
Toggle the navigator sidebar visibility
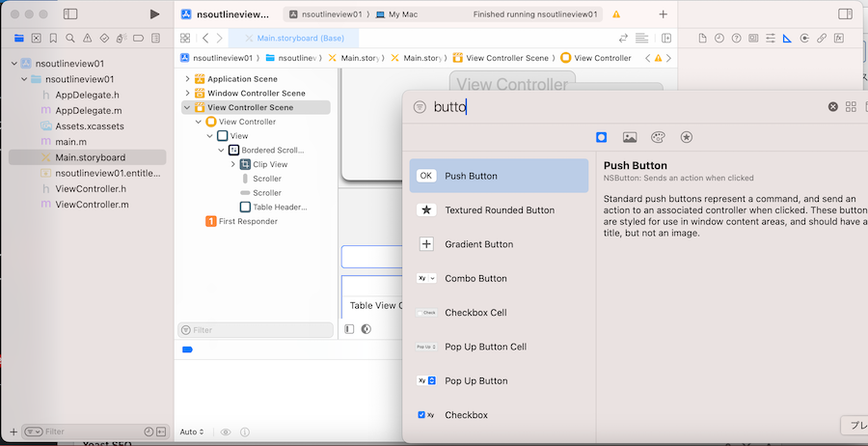pyautogui.click(x=70, y=14)
